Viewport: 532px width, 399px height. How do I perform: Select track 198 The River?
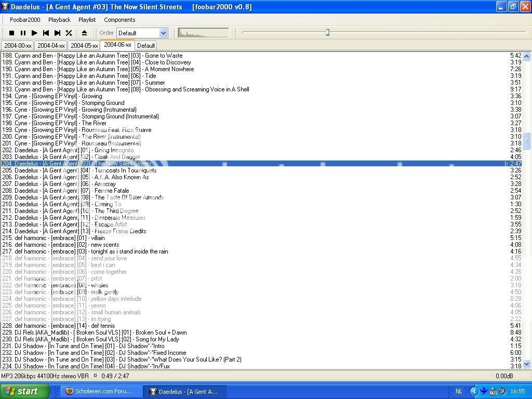pyautogui.click(x=261, y=123)
